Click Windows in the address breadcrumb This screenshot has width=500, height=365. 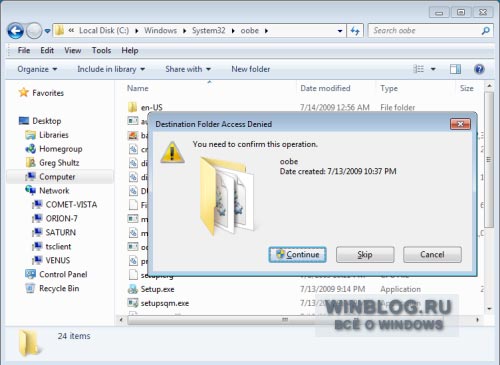coord(160,31)
